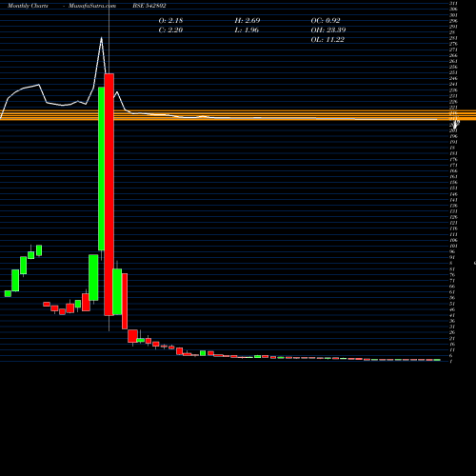Screen dimensions: 476x476
Task: Select the high value "H: 2.69"
Action: click(248, 21)
